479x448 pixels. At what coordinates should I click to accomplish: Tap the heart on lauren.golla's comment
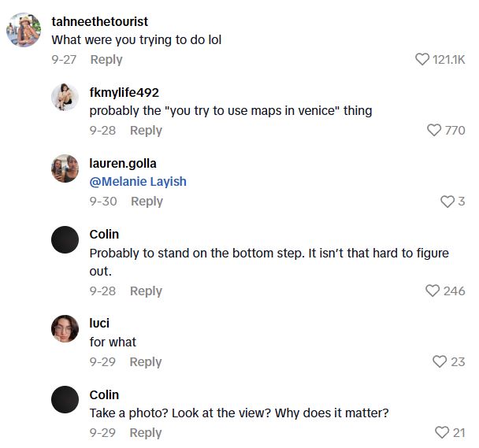(447, 202)
